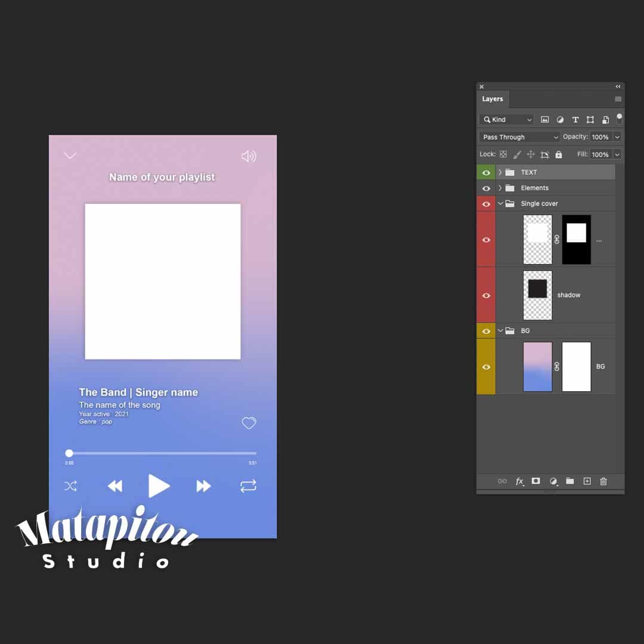The width and height of the screenshot is (644, 644).
Task: Link the selected layers
Action: pyautogui.click(x=503, y=481)
